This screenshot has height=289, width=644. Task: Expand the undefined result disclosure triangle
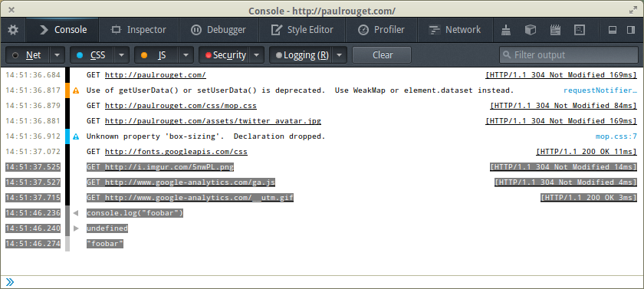point(76,228)
